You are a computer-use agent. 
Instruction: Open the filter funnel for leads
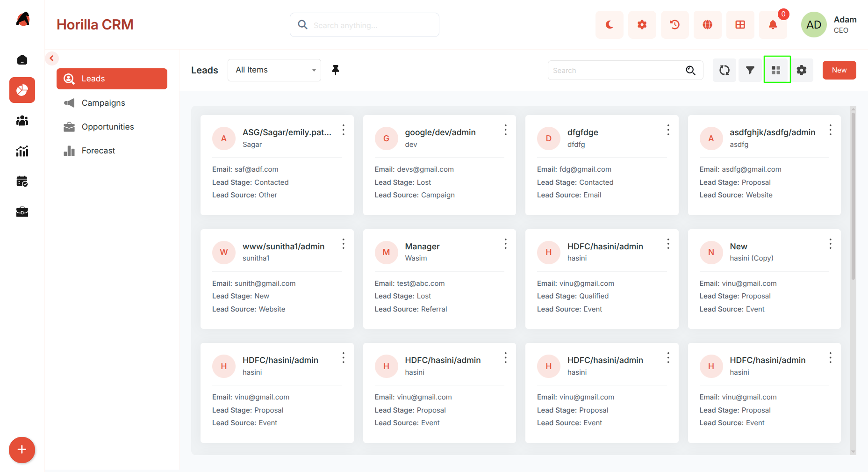pos(750,70)
